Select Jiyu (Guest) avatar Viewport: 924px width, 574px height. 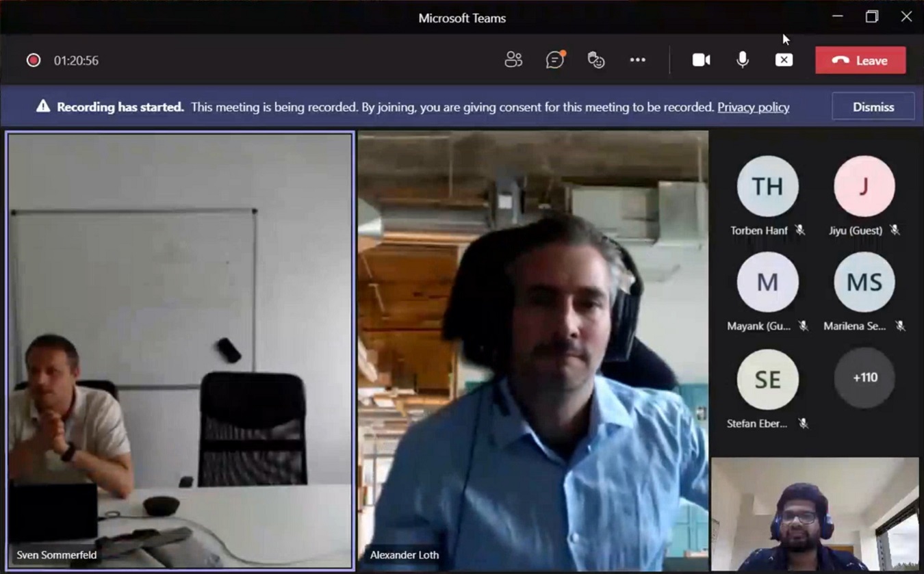(x=864, y=186)
